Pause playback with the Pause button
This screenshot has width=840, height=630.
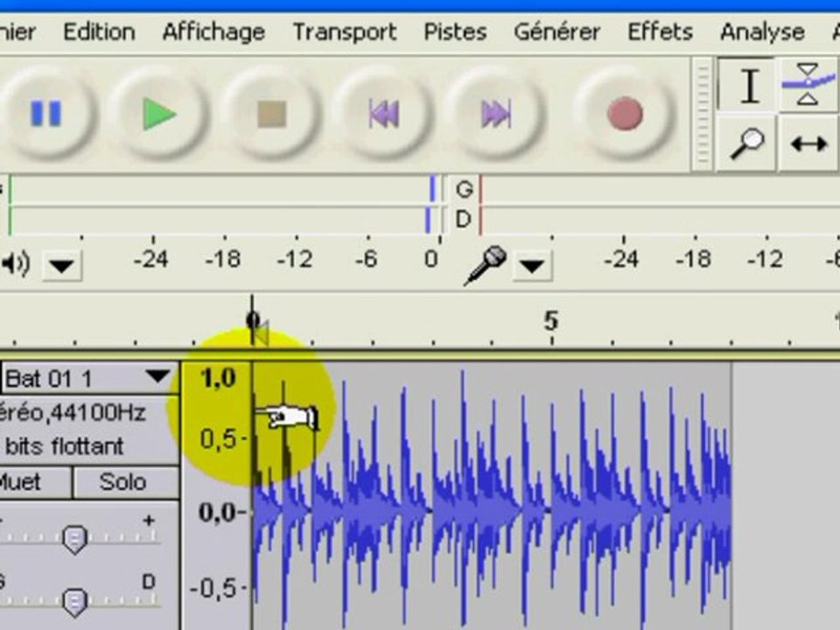coord(45,114)
